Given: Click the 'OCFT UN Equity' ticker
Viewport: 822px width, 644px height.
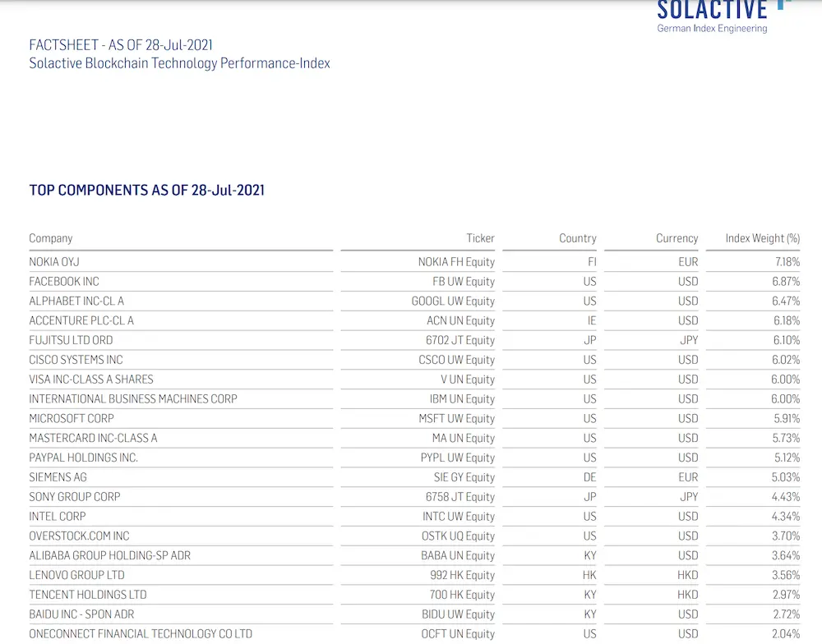Looking at the screenshot, I should (458, 633).
